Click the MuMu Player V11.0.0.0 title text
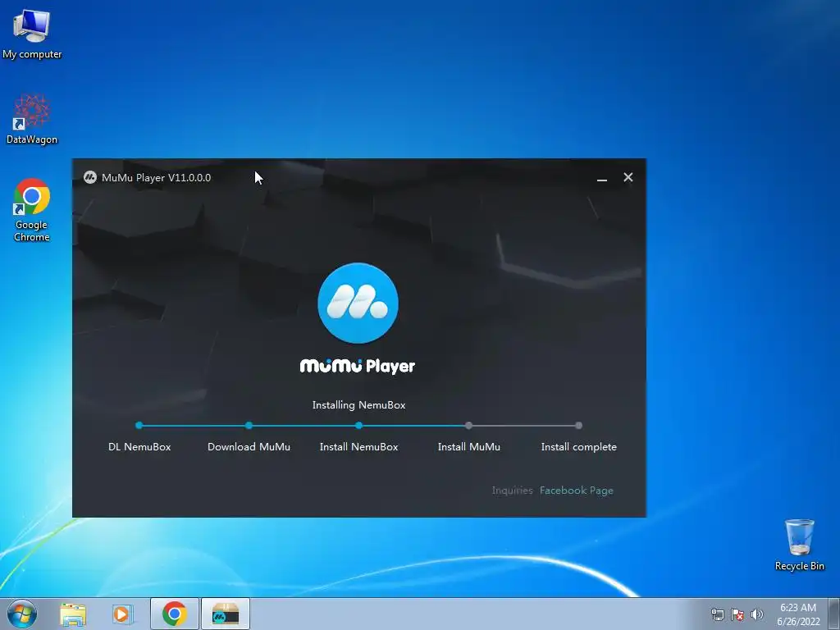This screenshot has height=630, width=840. [156, 178]
